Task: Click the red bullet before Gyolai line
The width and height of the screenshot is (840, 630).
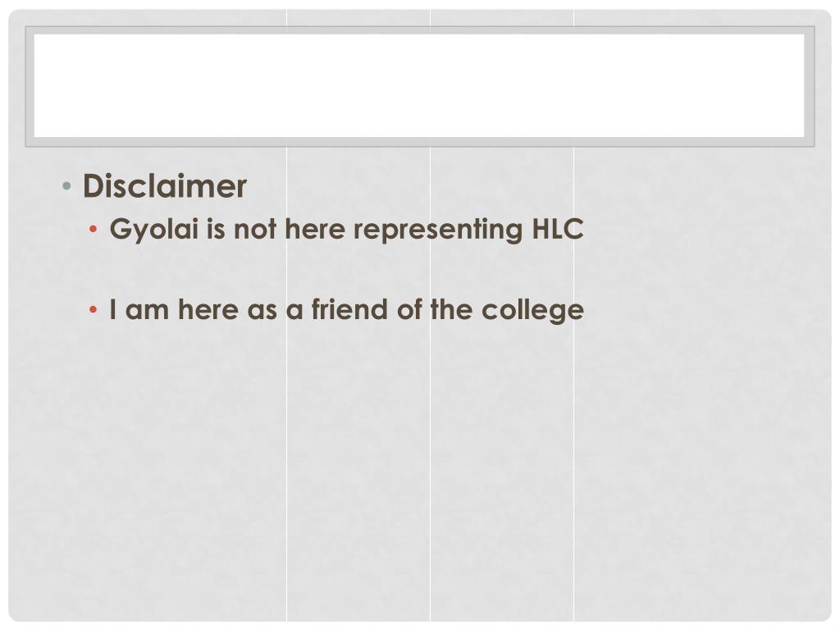Action: coord(94,230)
